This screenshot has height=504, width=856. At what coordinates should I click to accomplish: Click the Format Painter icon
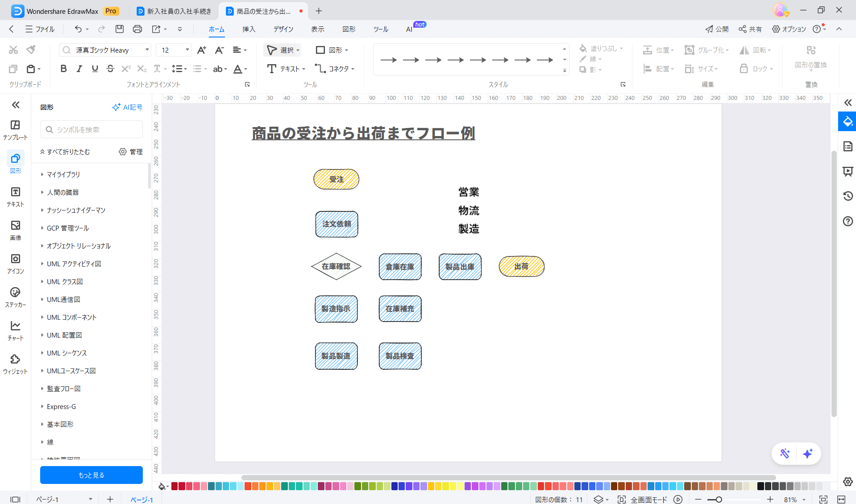point(31,50)
